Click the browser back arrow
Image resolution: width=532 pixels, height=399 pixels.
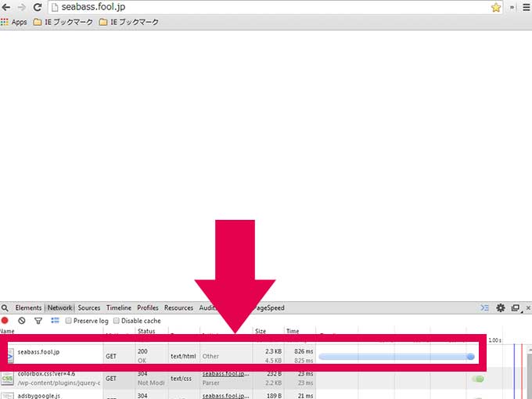point(7,7)
